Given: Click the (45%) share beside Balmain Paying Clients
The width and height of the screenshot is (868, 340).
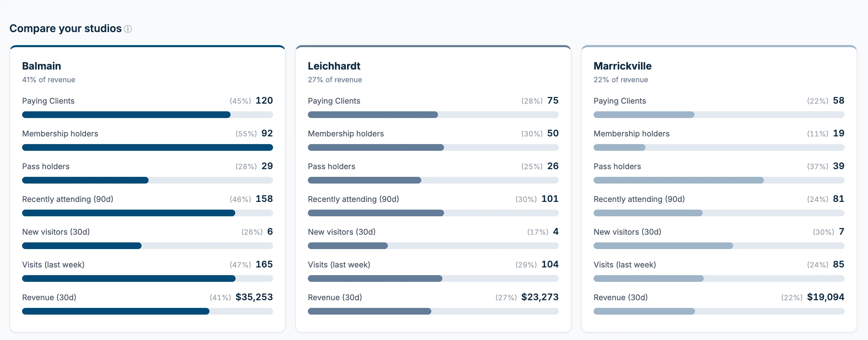Looking at the screenshot, I should click(240, 101).
